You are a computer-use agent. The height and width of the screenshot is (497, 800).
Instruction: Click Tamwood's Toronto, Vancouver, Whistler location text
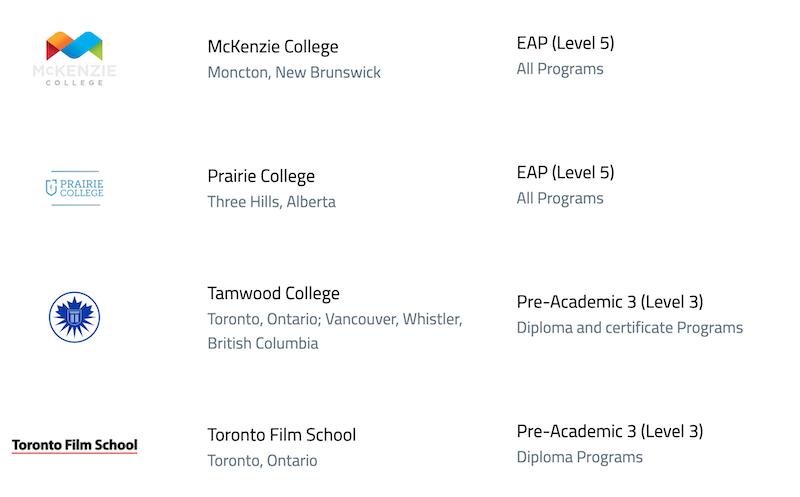click(335, 331)
